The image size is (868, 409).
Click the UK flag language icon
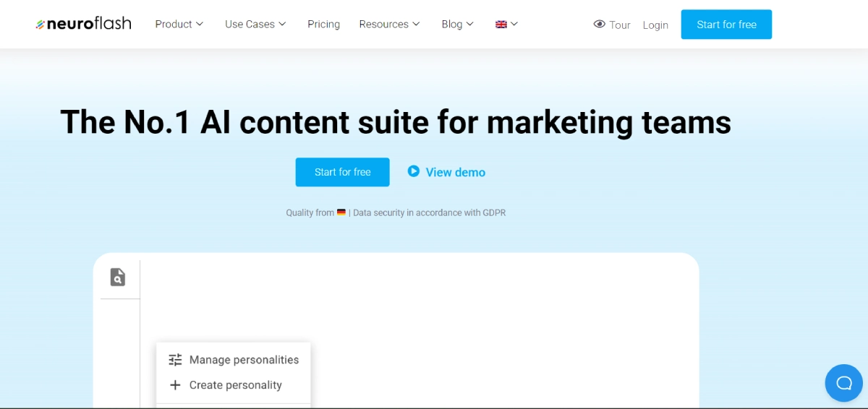tap(501, 24)
